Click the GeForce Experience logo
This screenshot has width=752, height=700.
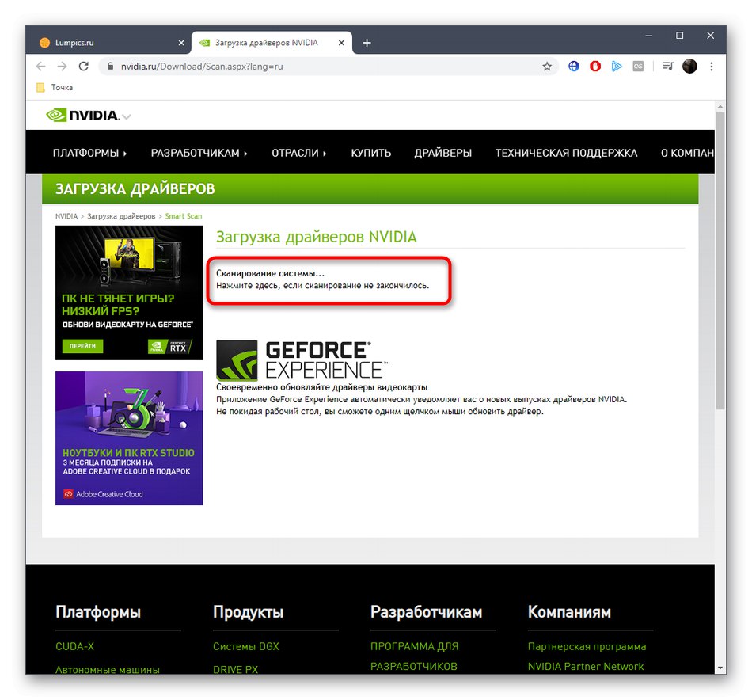pos(302,360)
